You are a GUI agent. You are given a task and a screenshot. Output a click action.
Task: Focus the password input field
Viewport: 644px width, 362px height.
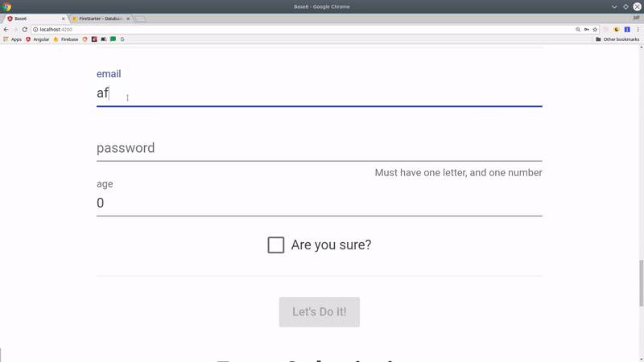point(319,148)
